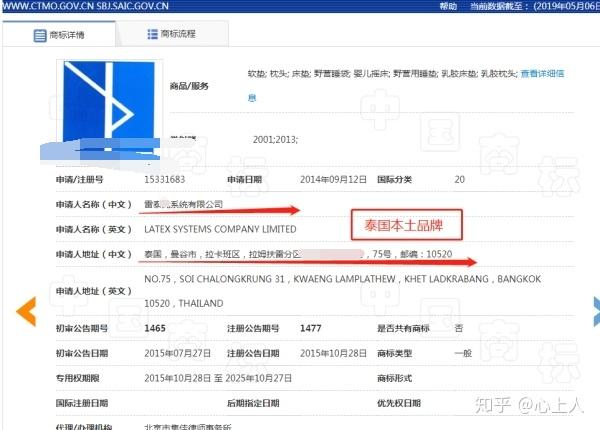Select the 商品/服务 field label
The height and width of the screenshot is (430, 600).
pos(189,86)
